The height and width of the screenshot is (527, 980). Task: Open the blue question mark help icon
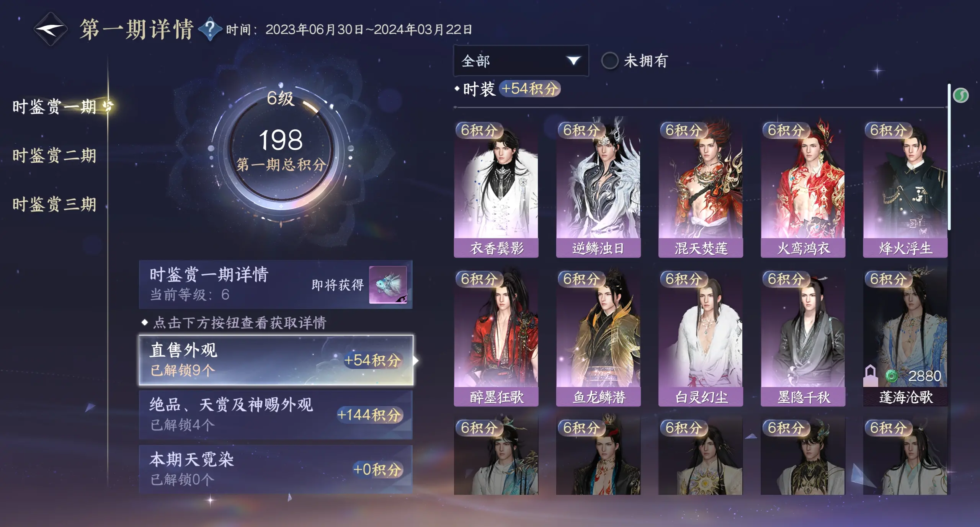click(x=210, y=29)
